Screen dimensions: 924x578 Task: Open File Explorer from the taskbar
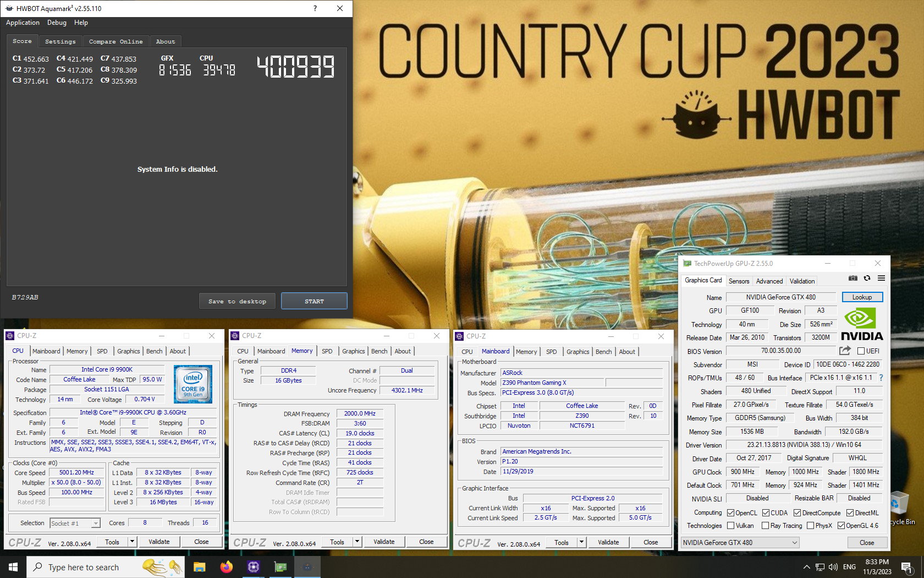[x=199, y=567]
